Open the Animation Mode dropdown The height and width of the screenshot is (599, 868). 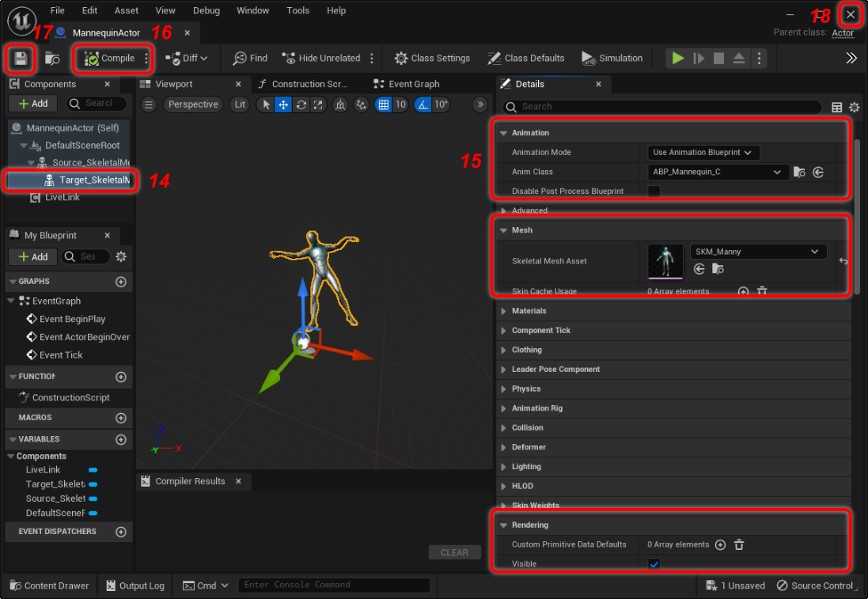coord(703,152)
